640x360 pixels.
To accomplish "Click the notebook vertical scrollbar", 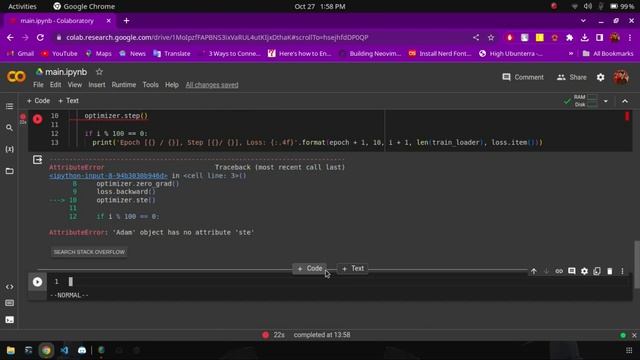I will [x=636, y=264].
